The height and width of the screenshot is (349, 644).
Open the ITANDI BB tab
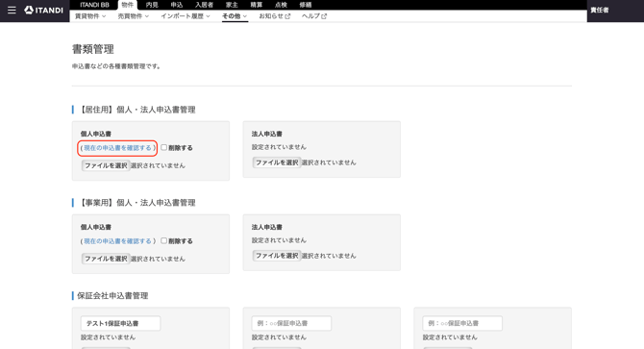tap(94, 5)
